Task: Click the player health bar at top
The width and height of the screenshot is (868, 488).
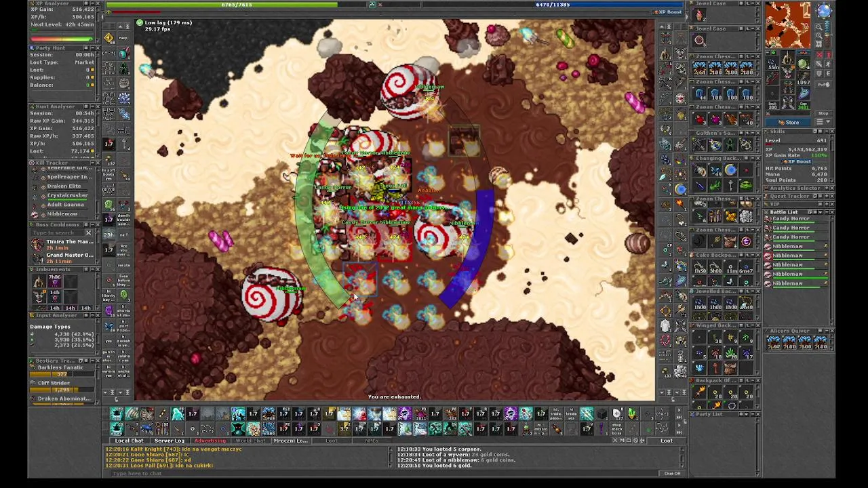Action: (x=237, y=5)
